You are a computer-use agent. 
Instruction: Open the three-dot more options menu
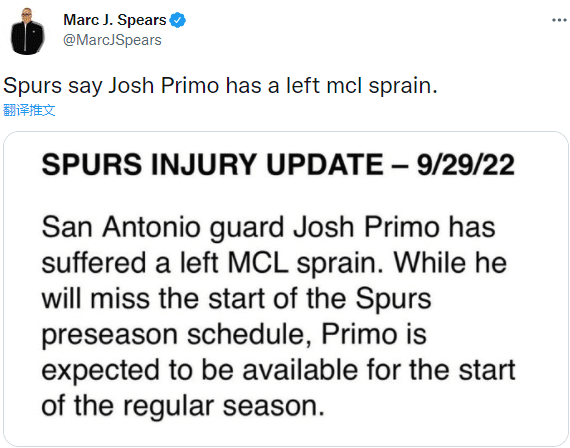(559, 20)
